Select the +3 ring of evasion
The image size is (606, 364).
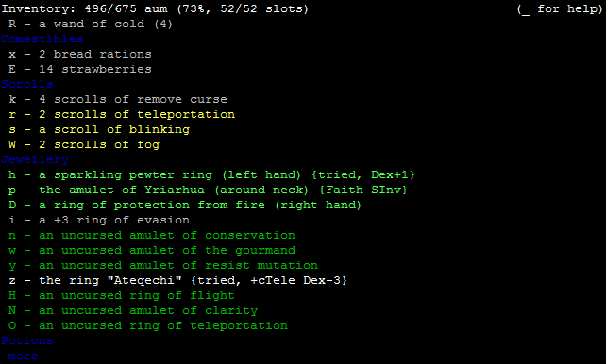pyautogui.click(x=99, y=220)
